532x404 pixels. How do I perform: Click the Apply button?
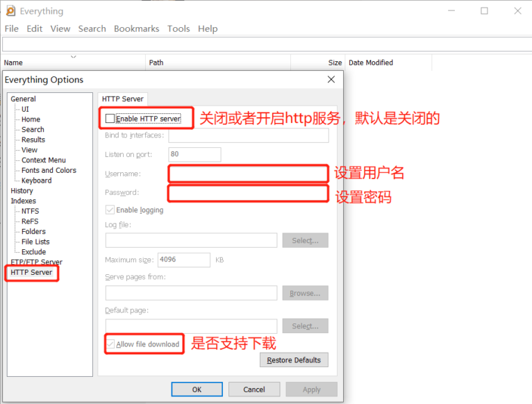tap(311, 389)
